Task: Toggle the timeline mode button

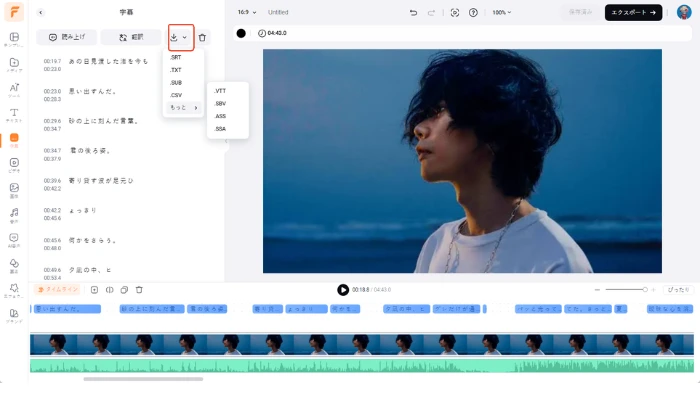Action: tap(58, 290)
